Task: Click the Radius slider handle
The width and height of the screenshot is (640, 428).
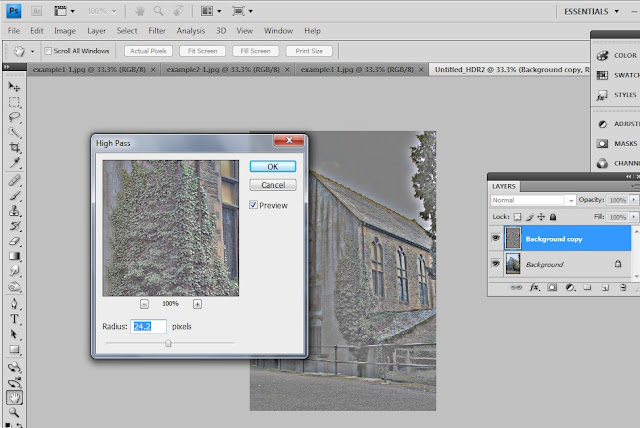Action: point(168,343)
